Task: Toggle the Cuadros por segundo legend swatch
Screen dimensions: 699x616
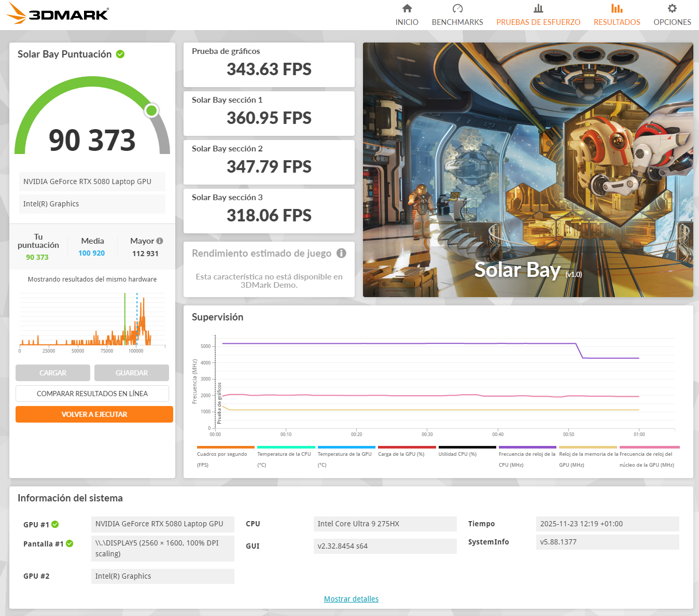Action: 226,447
